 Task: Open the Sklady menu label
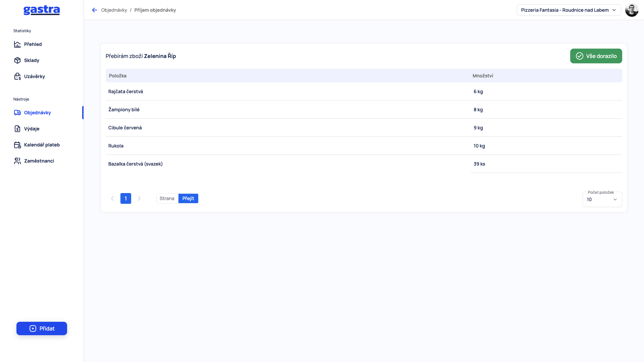coord(32,60)
